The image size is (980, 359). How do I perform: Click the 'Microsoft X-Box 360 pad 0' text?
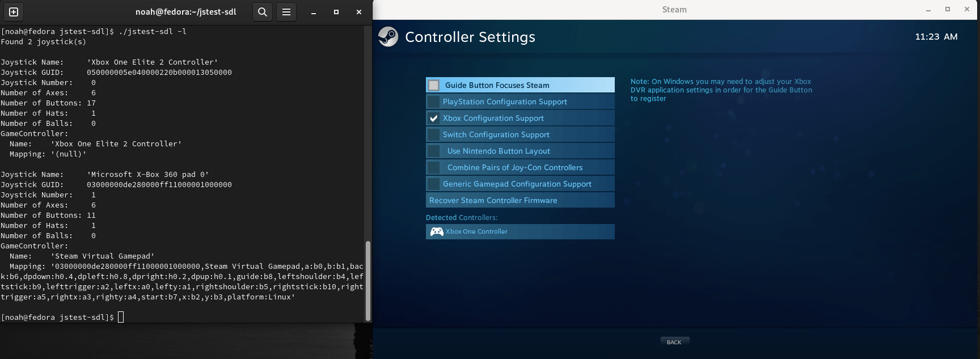pos(148,175)
